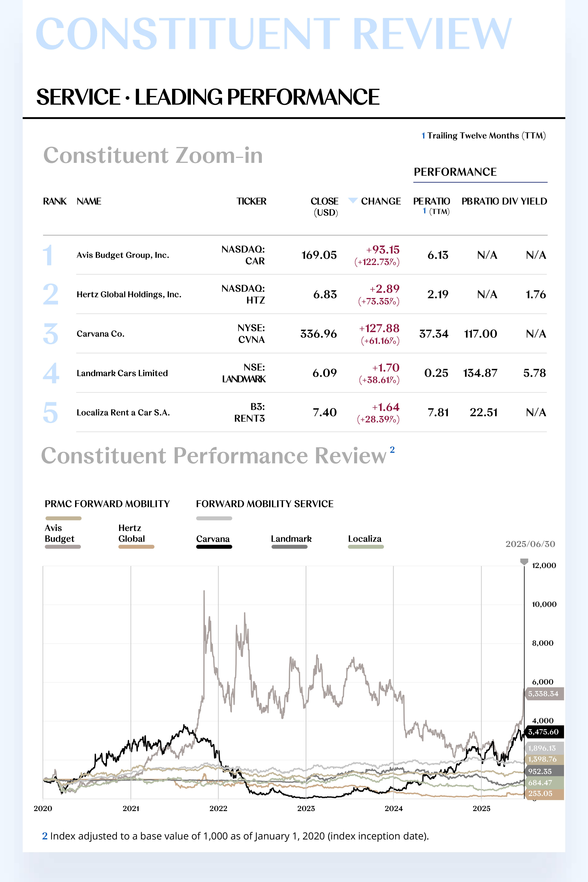The height and width of the screenshot is (882, 588).
Task: Click the +2.89 (+73.35%) change value
Action: 379,295
